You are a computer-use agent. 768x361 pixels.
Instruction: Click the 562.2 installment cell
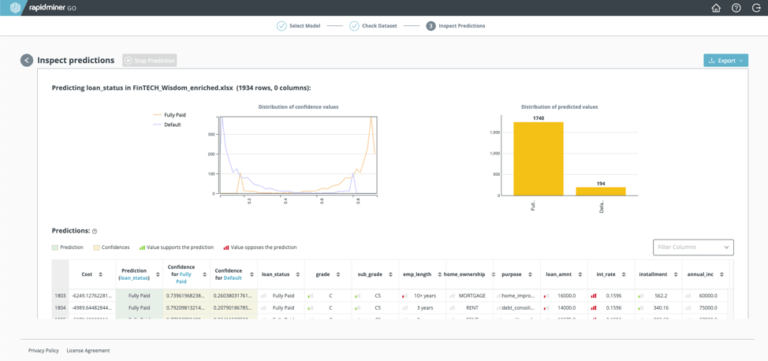click(x=659, y=296)
